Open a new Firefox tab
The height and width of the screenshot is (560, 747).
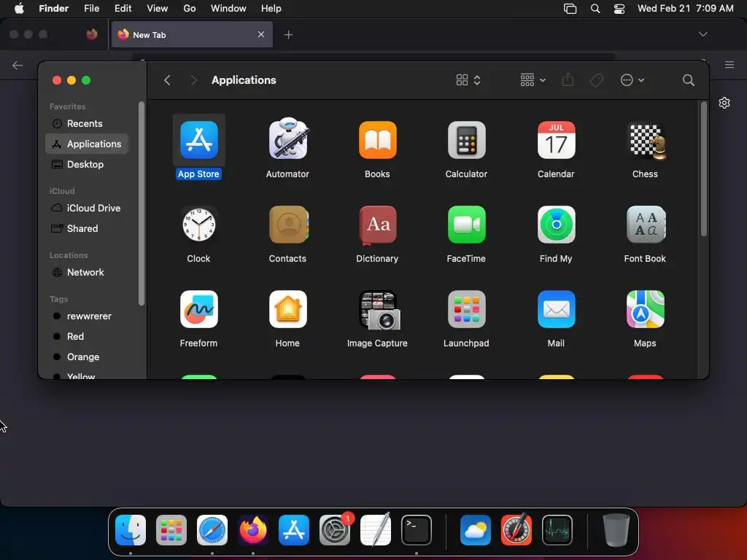tap(288, 35)
